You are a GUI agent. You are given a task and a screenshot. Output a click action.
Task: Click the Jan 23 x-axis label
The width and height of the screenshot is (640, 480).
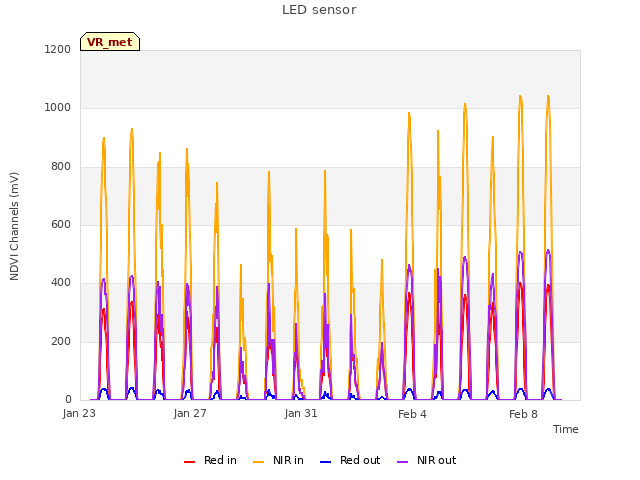click(x=79, y=413)
